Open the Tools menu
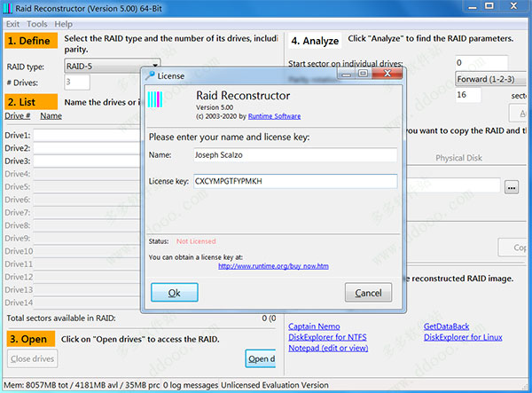Viewport: 532px width, 393px height. point(37,24)
